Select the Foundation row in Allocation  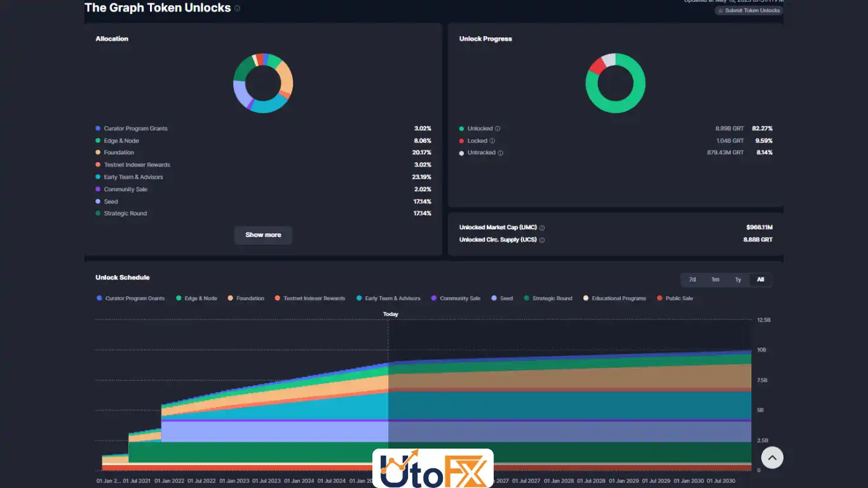tap(263, 152)
